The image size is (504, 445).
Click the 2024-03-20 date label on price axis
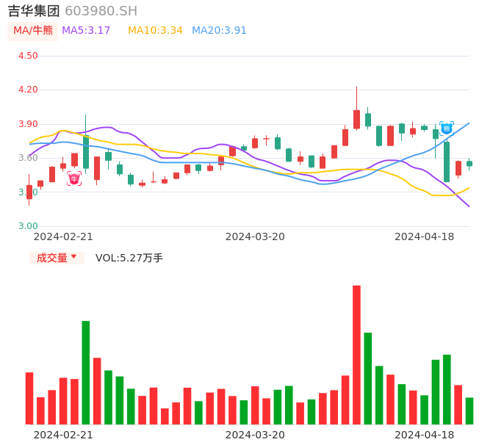[x=255, y=236]
